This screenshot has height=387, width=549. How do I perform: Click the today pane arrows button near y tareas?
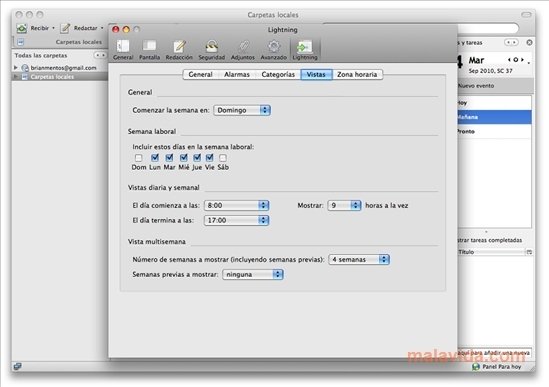pos(511,42)
